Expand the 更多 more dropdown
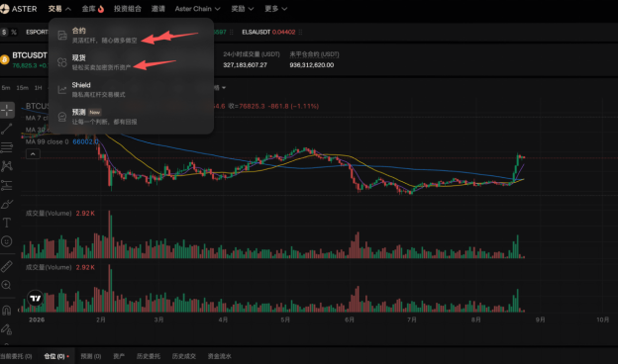Image resolution: width=618 pixels, height=364 pixels. pyautogui.click(x=275, y=9)
